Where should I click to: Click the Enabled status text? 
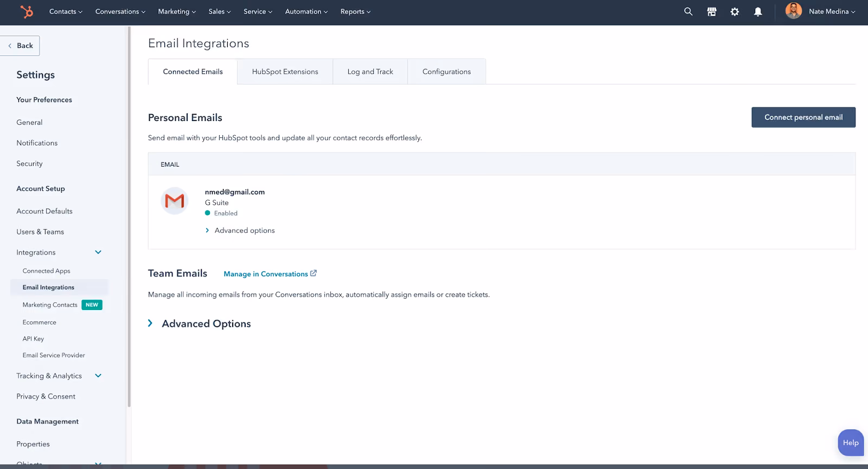(226, 213)
